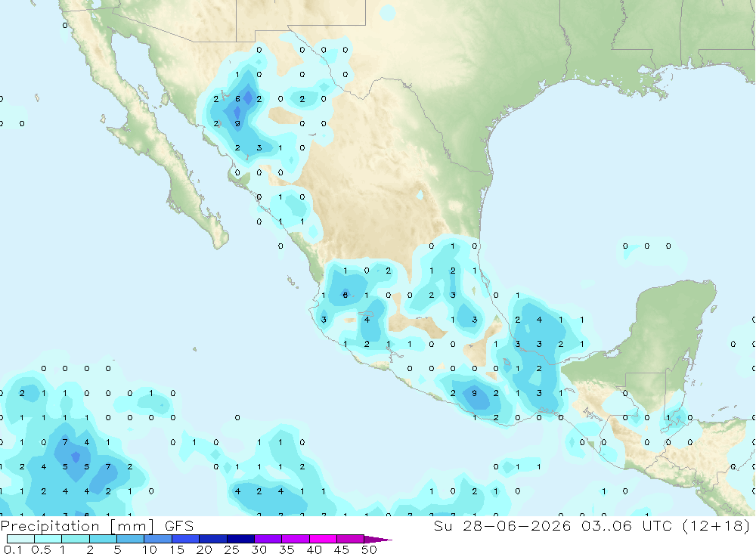Click the '(12+18)' forecast offset text

pos(717,525)
